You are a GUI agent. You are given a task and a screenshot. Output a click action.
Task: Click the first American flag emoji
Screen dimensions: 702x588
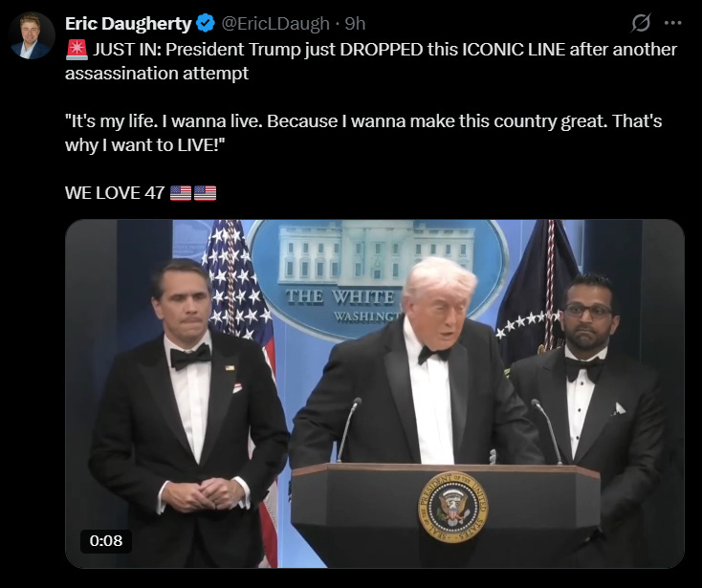point(181,193)
